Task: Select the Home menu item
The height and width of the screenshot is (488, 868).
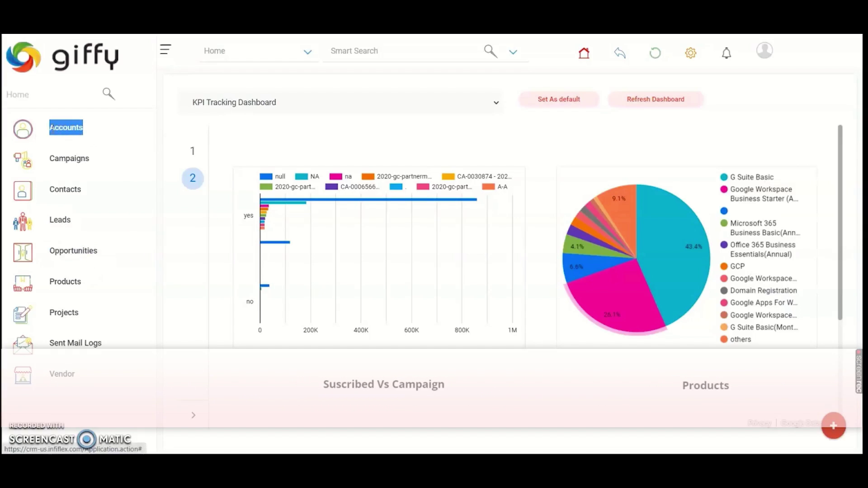Action: pyautogui.click(x=17, y=95)
